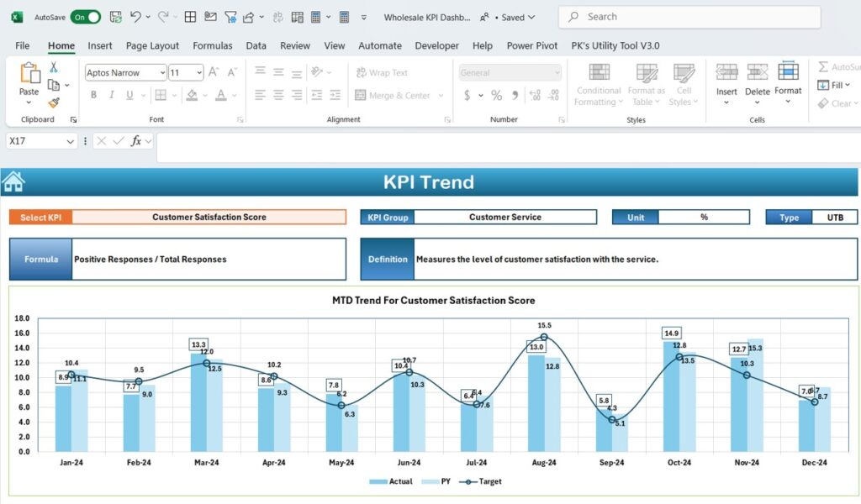The image size is (861, 504).
Task: Increase font size icon
Action: [x=214, y=72]
